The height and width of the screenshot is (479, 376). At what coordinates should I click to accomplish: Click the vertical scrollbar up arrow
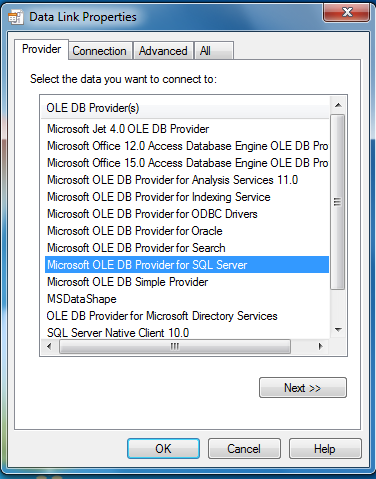(338, 105)
